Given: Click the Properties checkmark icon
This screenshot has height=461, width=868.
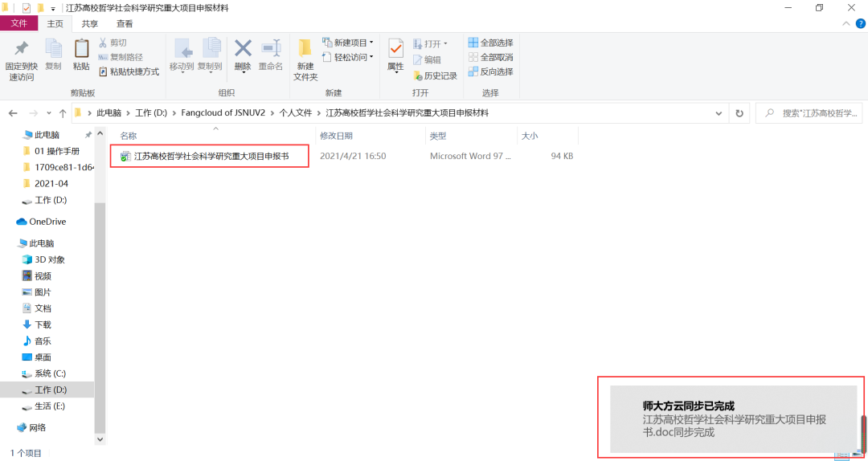Looking at the screenshot, I should (395, 49).
